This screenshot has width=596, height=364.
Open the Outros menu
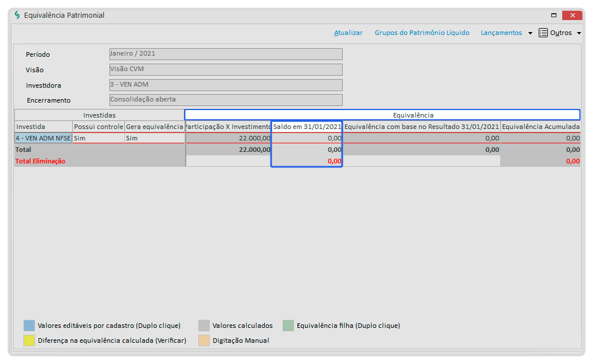[x=561, y=33]
